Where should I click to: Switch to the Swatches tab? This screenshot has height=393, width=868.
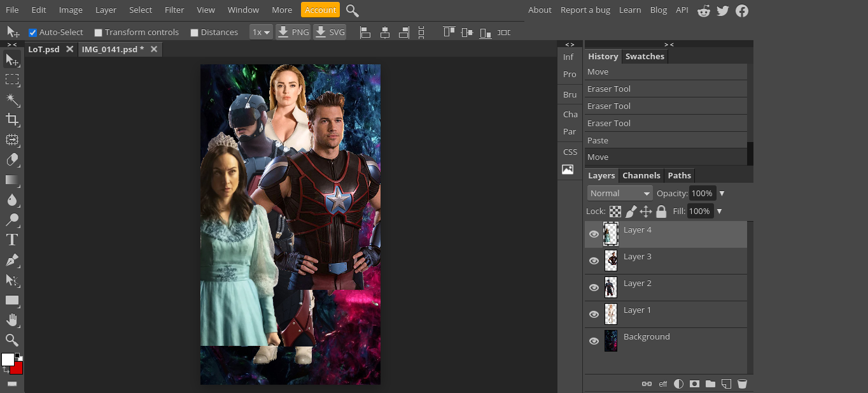[x=645, y=57]
